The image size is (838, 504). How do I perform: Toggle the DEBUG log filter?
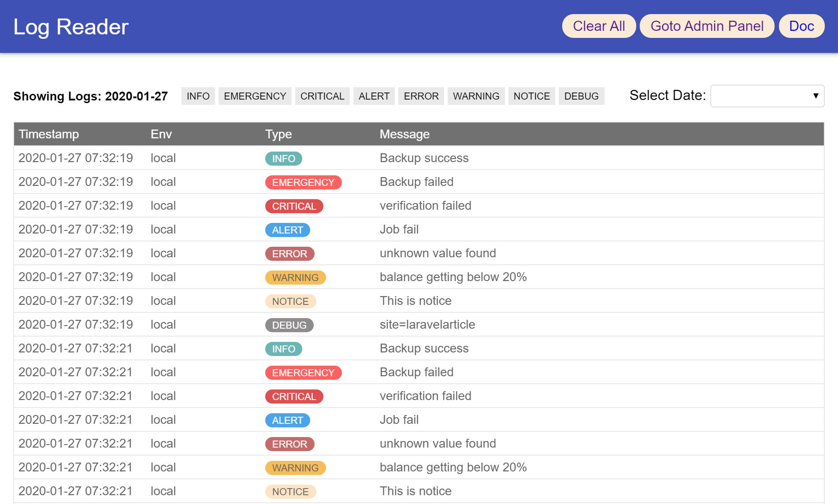tap(581, 96)
